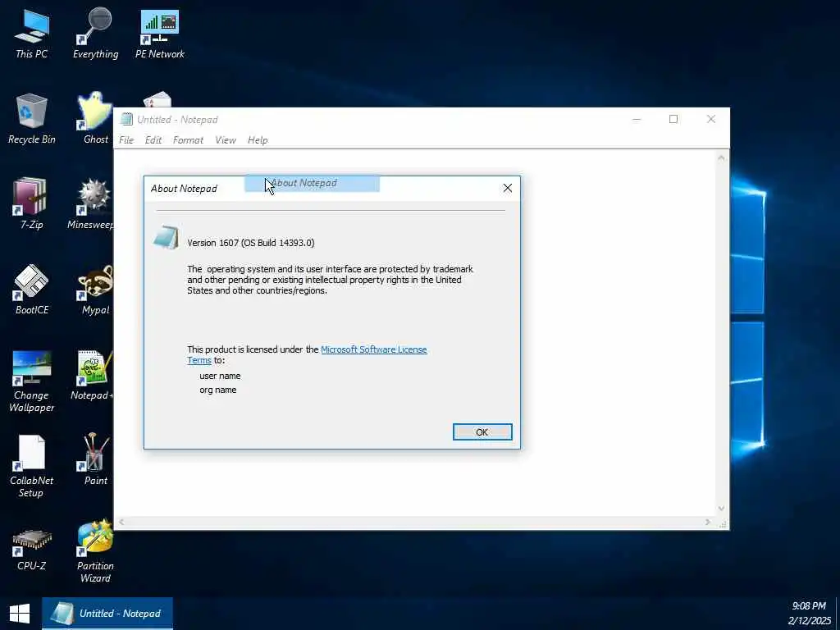Click the About Notepad dialog title bar text
The image size is (840, 630).
click(x=184, y=189)
